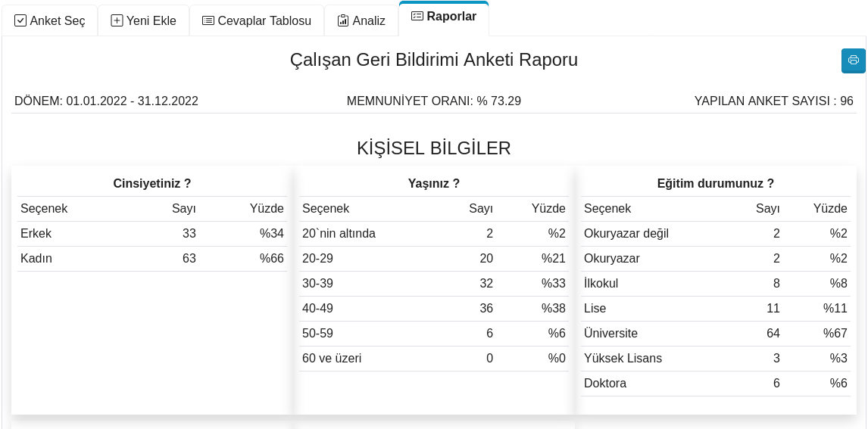
Task: Click the report title Çalışan Geri Bildirimi Anketi Raporu
Action: click(434, 60)
